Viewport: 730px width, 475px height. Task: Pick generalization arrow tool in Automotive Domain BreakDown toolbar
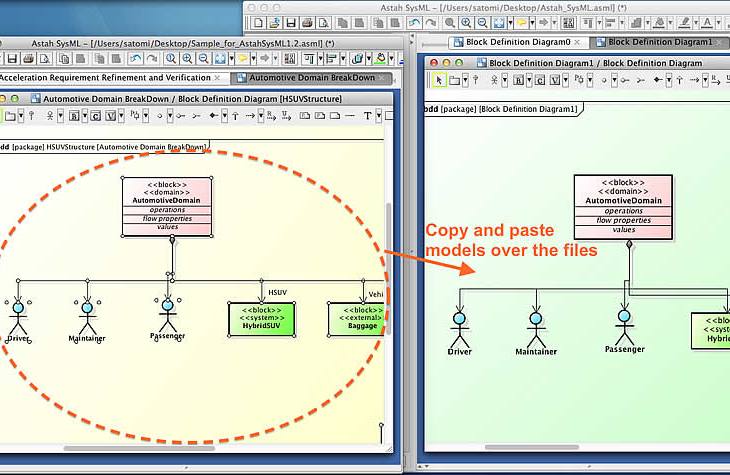[235, 115]
